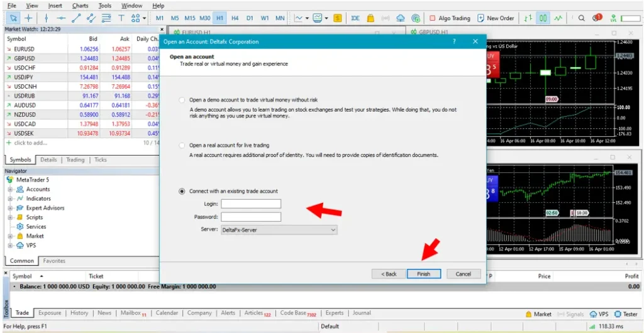Click the yellow dollar trading icon

pyautogui.click(x=338, y=18)
